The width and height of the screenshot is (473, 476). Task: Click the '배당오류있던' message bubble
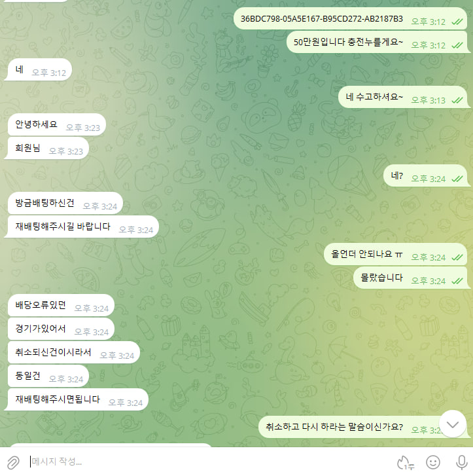pyautogui.click(x=61, y=305)
